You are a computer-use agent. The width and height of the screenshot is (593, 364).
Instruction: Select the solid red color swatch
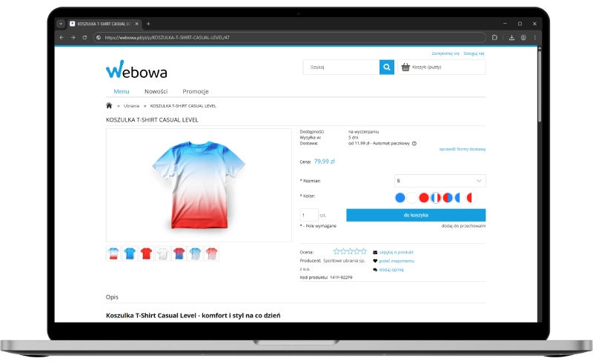click(424, 197)
